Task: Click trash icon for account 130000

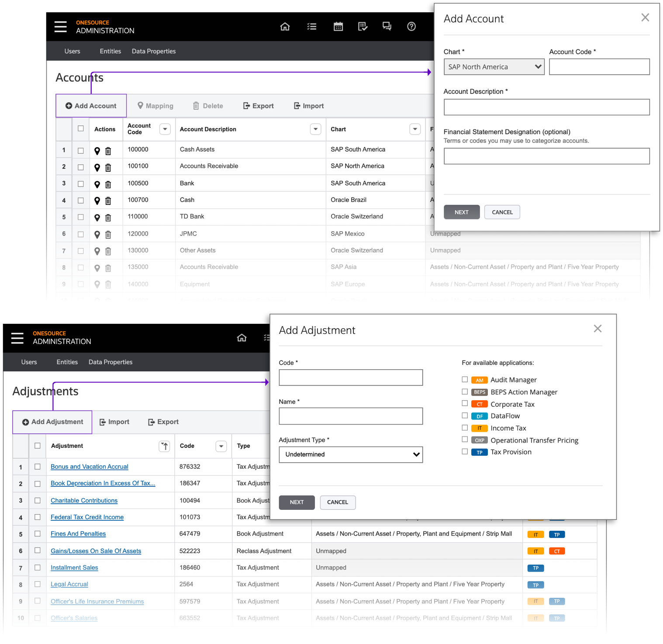Action: (x=108, y=251)
